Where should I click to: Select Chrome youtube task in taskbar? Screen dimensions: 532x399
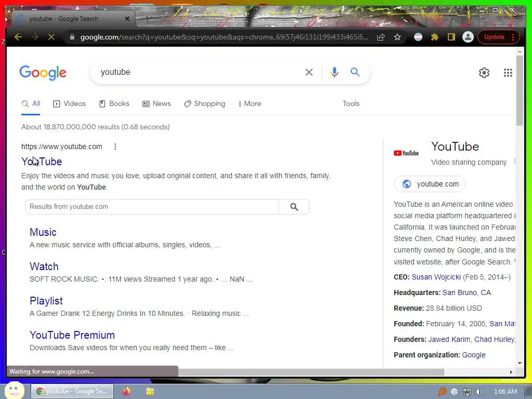[x=72, y=391]
